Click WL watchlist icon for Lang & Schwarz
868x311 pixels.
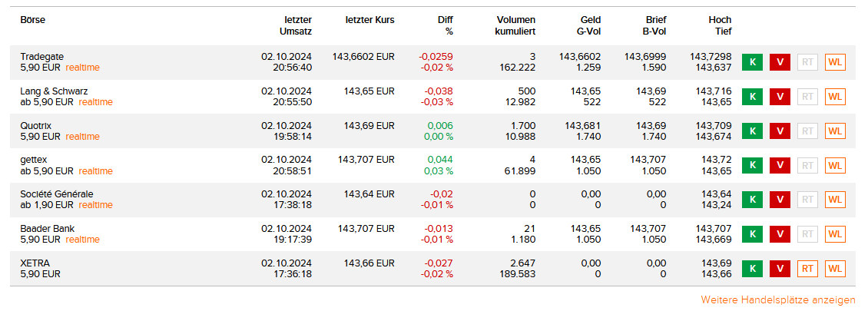click(x=835, y=97)
